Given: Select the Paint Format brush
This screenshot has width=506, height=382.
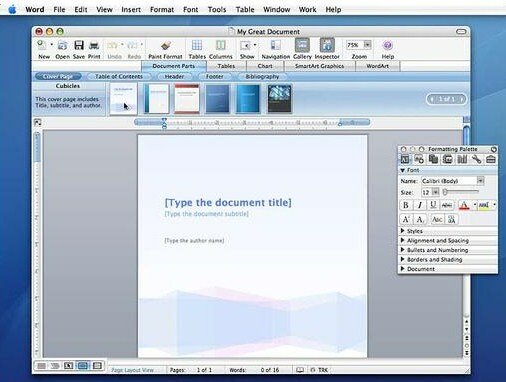Looking at the screenshot, I should point(166,45).
